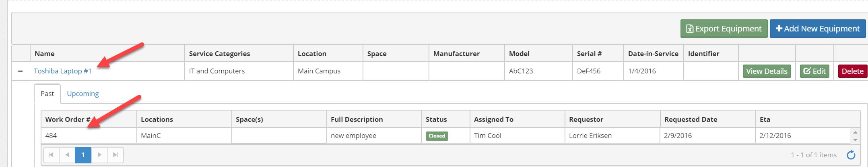Click the Service Categories column header
The width and height of the screenshot is (868, 167).
coord(239,54)
